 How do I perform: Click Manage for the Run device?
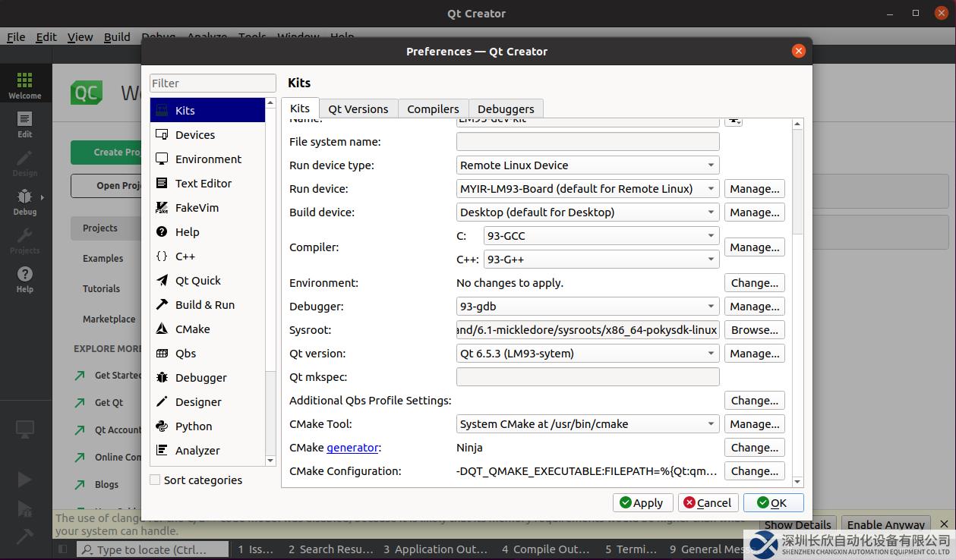(x=755, y=189)
